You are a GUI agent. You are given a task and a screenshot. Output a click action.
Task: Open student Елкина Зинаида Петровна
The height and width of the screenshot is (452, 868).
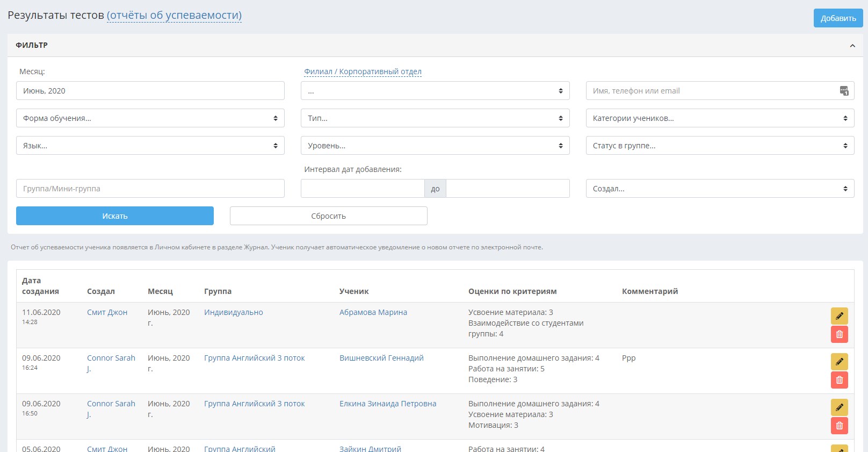click(388, 404)
